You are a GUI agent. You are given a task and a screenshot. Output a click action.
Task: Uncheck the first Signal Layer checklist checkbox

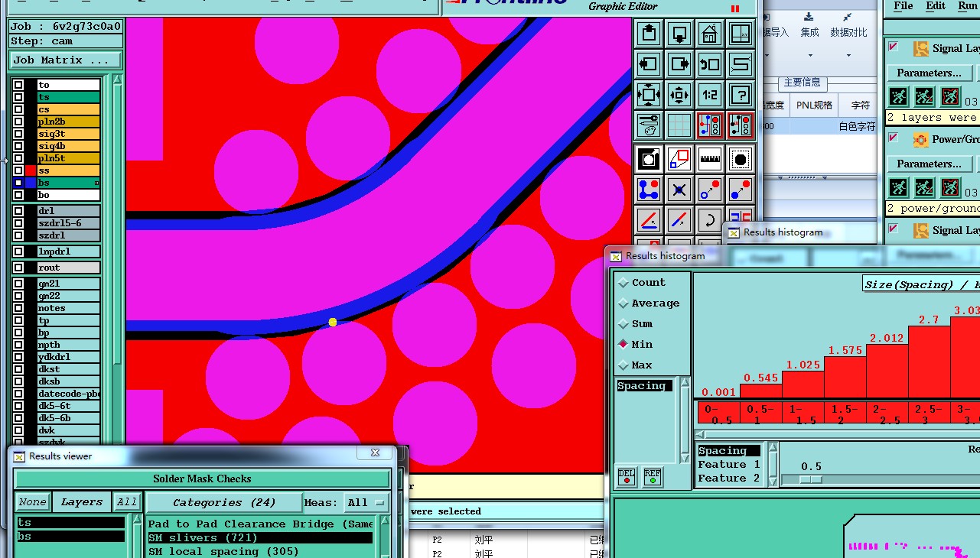pyautogui.click(x=893, y=47)
